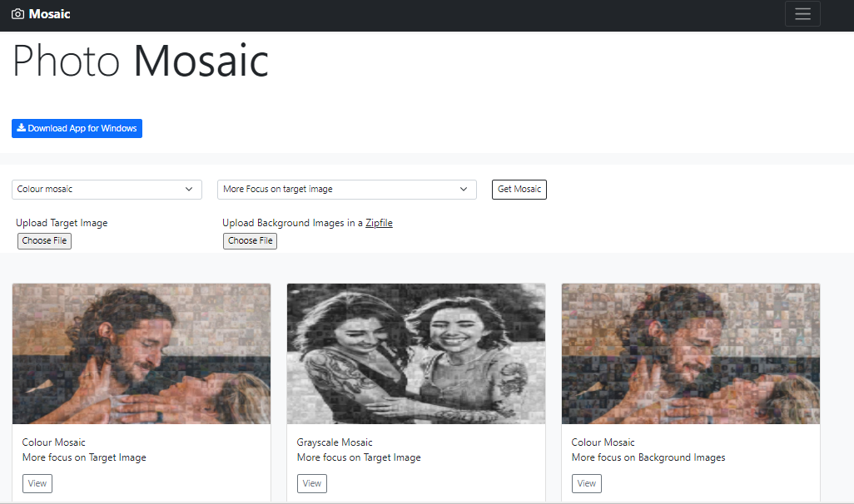Click the Upload Background Images in a label
Image resolution: width=854 pixels, height=504 pixels.
click(292, 223)
